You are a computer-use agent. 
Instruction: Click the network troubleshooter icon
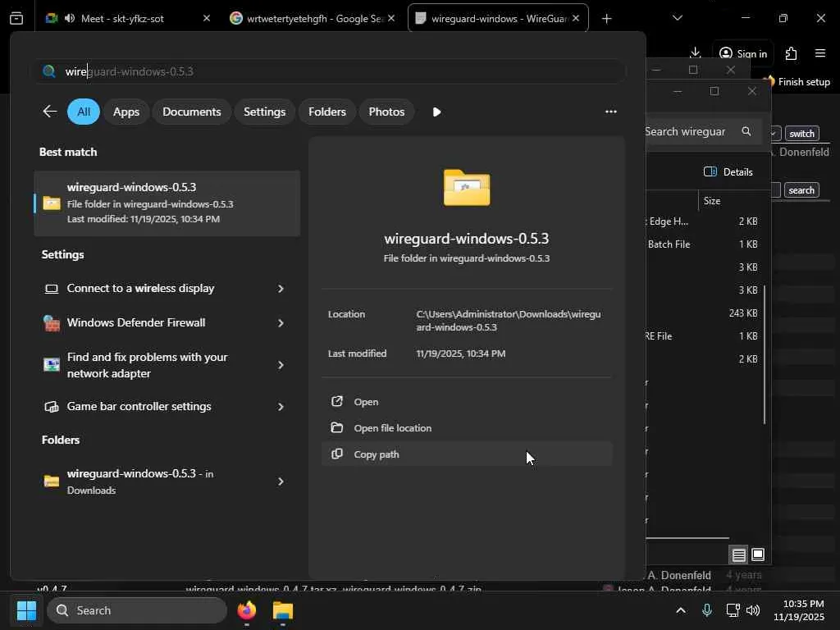(52, 365)
